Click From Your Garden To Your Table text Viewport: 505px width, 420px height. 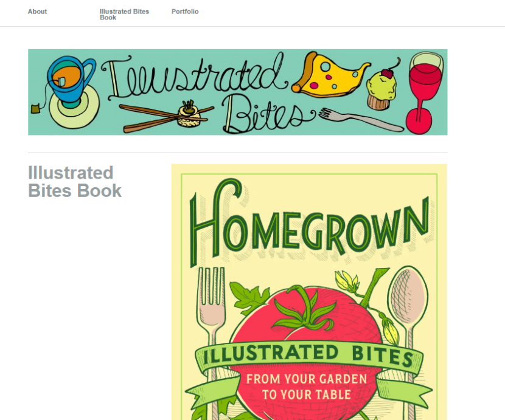click(307, 387)
